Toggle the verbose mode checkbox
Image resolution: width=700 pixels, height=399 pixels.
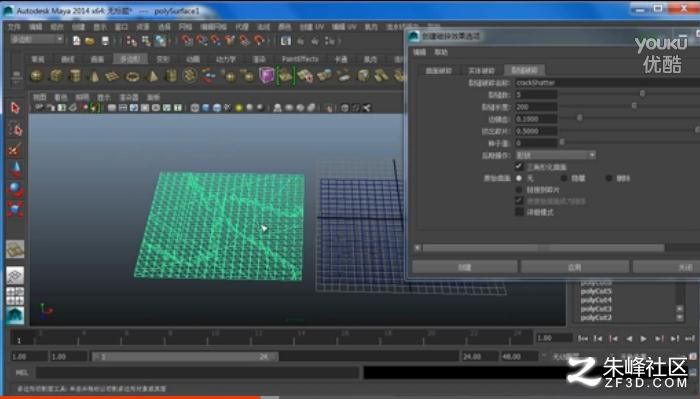tap(519, 212)
